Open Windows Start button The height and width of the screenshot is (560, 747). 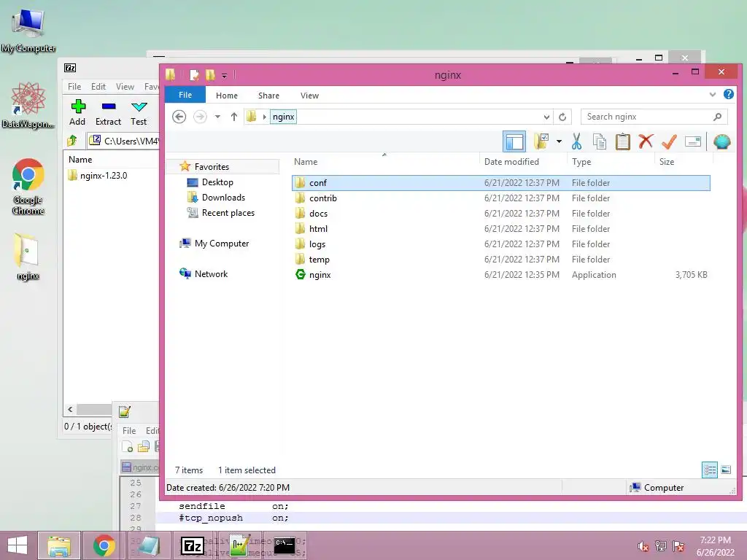click(18, 545)
